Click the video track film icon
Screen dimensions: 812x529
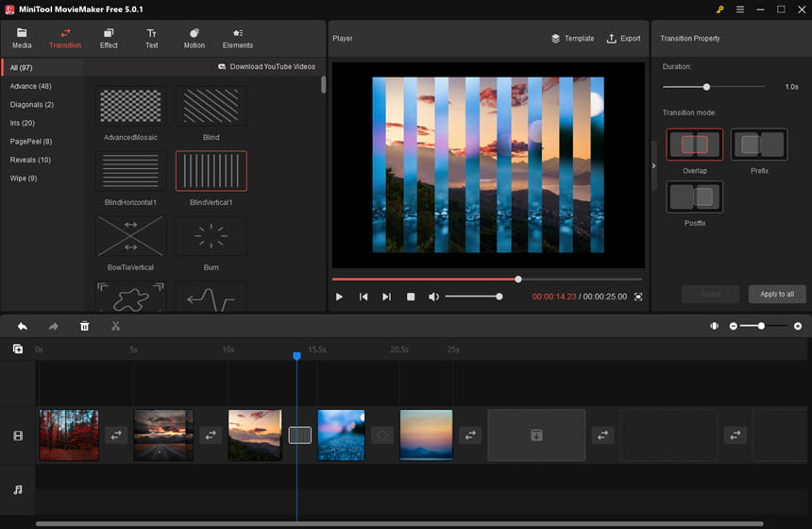(18, 435)
